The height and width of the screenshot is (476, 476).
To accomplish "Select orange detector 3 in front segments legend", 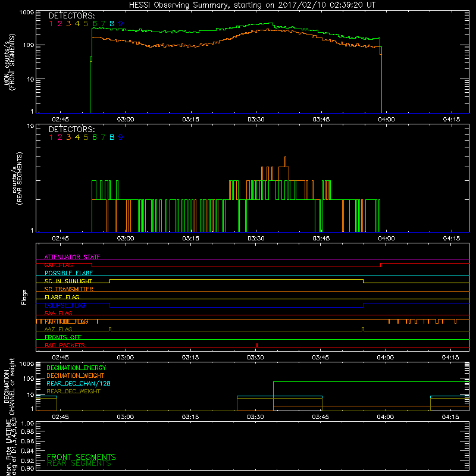I will [x=68, y=24].
